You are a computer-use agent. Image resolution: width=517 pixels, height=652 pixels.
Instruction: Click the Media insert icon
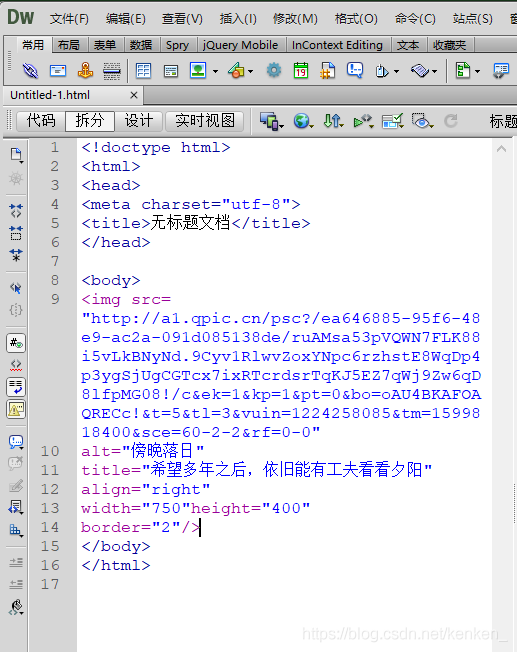(x=236, y=70)
